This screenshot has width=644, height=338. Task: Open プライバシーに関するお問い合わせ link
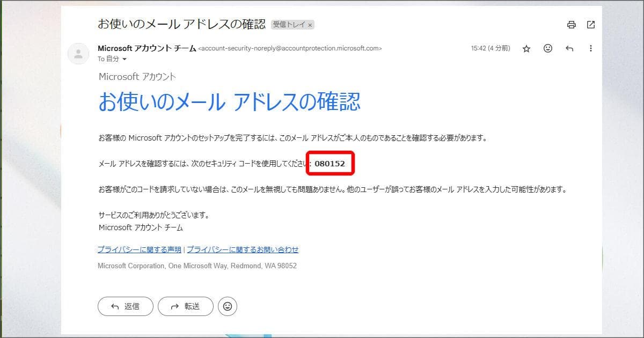(243, 249)
